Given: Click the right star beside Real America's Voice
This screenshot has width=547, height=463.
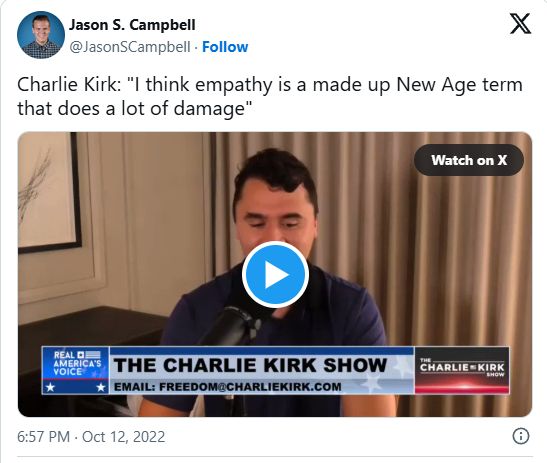Looking at the screenshot, I should (x=101, y=387).
